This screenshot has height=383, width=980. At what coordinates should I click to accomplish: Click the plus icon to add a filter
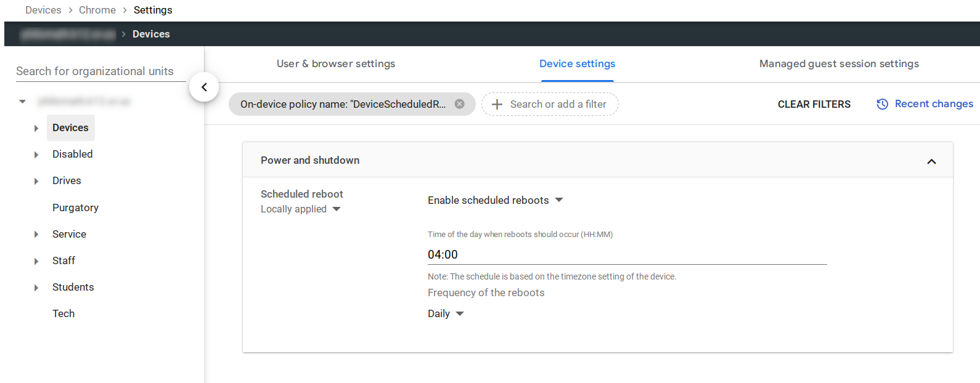point(497,105)
